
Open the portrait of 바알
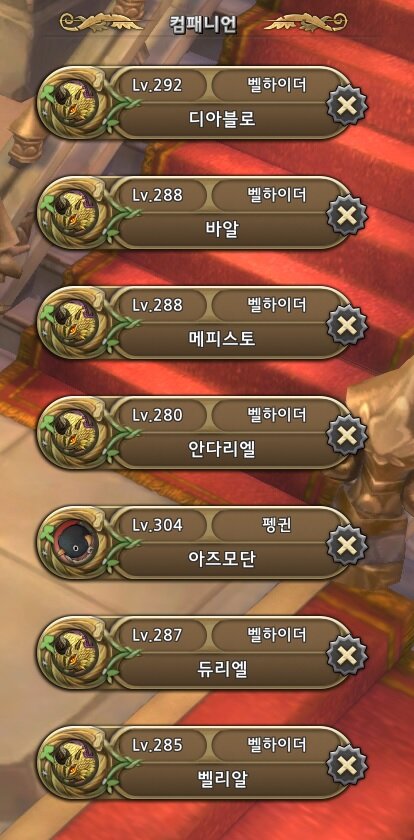point(75,213)
